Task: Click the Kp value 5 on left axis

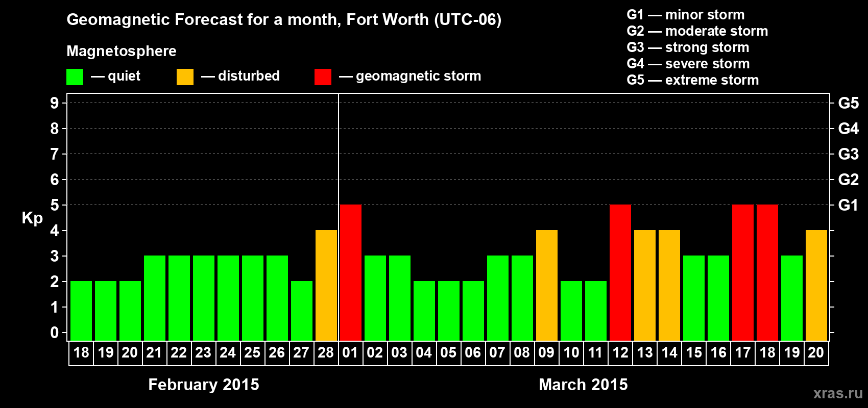Action: coord(55,205)
